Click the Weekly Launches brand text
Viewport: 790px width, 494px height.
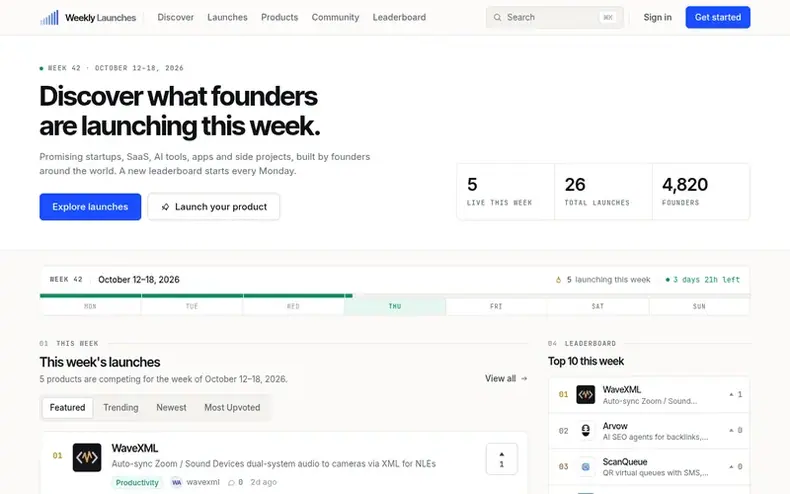pyautogui.click(x=100, y=18)
